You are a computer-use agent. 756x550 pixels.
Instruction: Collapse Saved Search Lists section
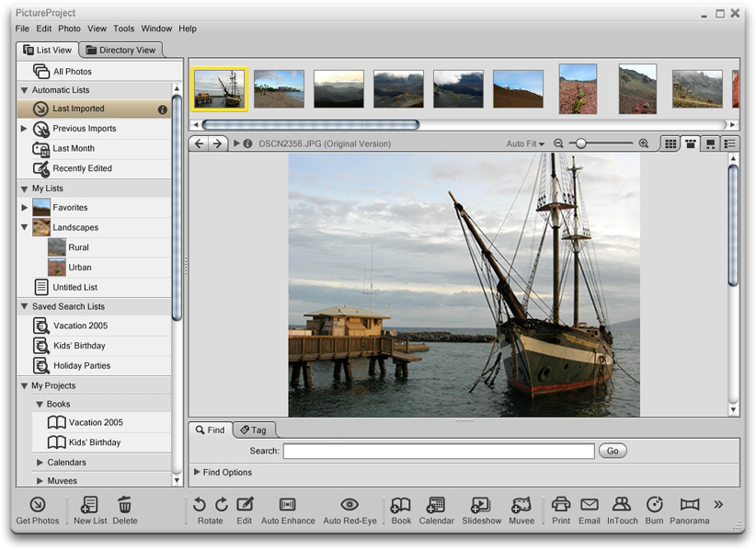point(24,306)
